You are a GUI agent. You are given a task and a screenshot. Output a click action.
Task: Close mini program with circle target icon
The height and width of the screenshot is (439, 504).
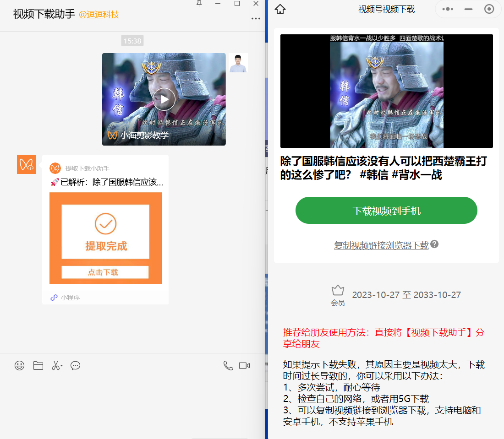pyautogui.click(x=489, y=9)
